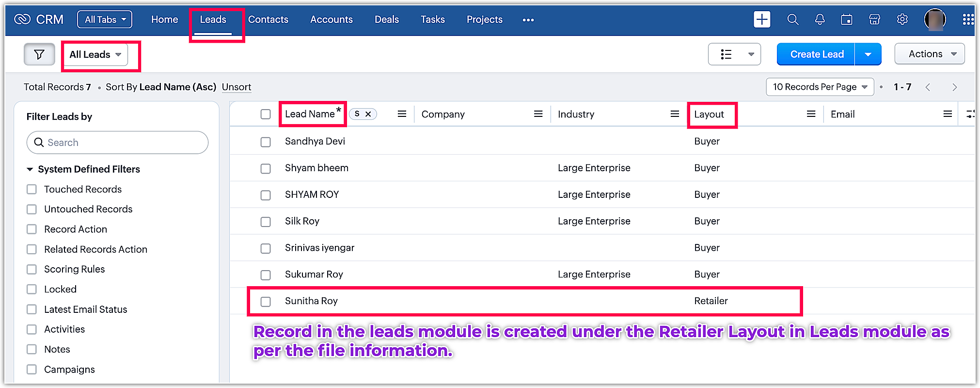The height and width of the screenshot is (388, 980).
Task: Click the search magnifier icon in header
Action: tap(793, 19)
